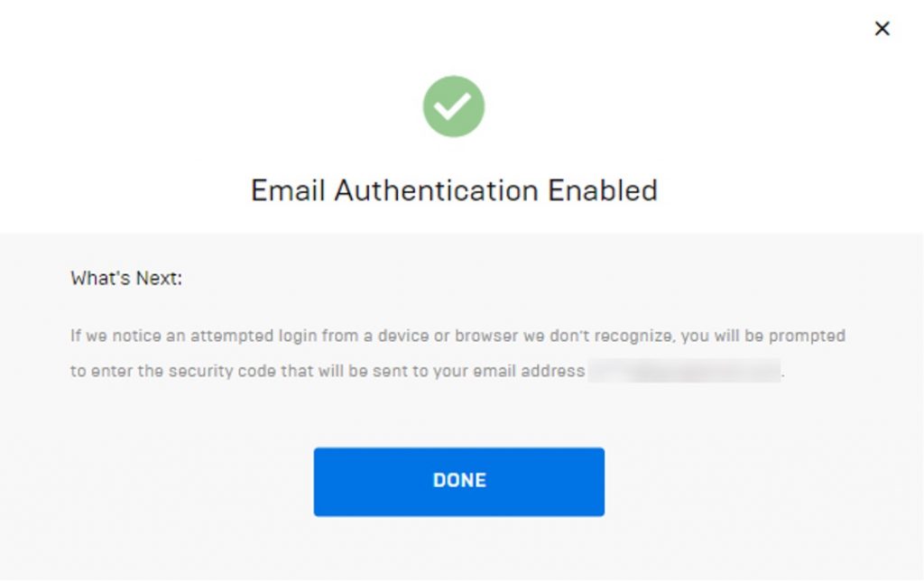Click the word "Email" in the heading

tap(289, 191)
